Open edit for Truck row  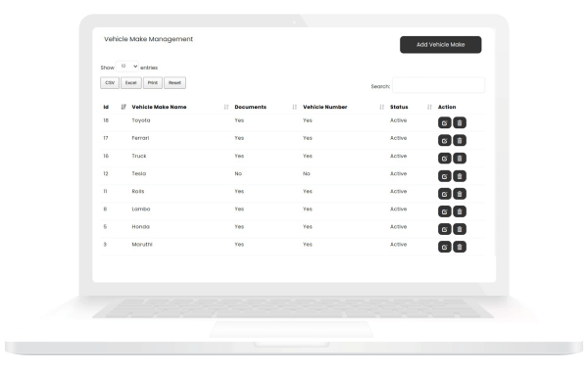pos(444,159)
